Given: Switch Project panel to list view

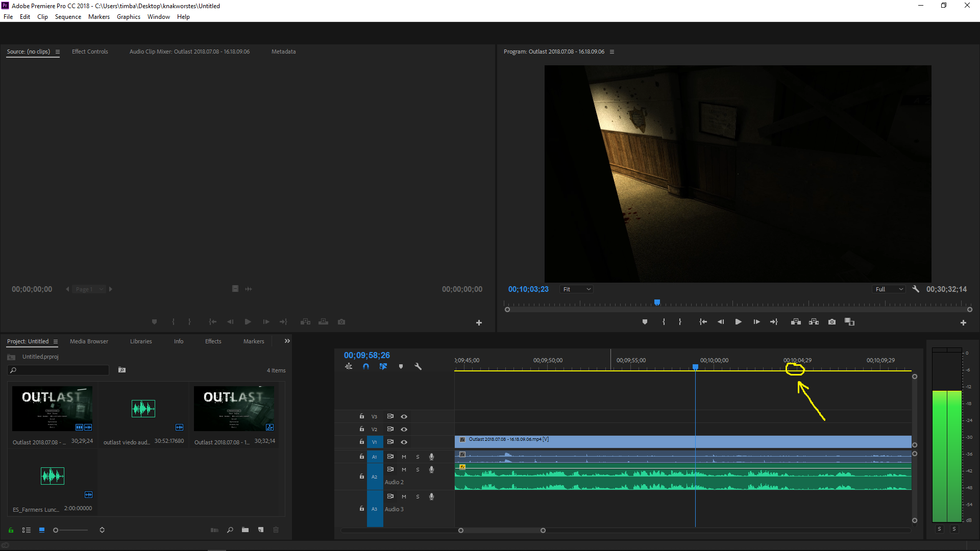Looking at the screenshot, I should [x=27, y=530].
